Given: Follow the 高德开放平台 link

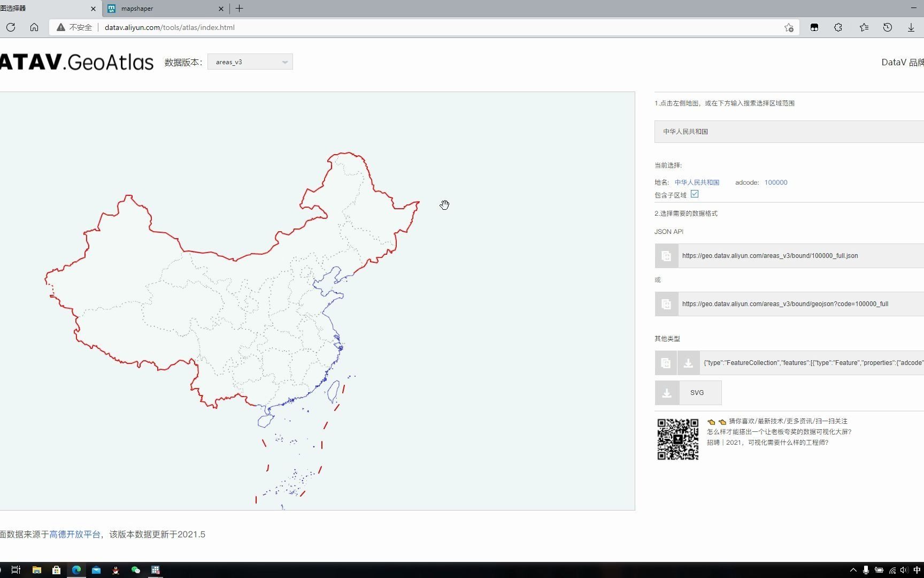Looking at the screenshot, I should coord(74,534).
